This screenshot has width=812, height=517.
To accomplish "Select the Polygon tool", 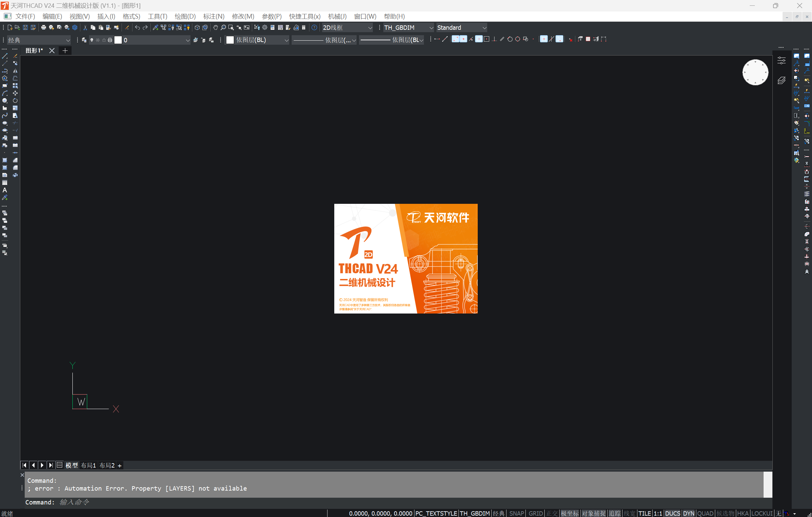I will click(x=5, y=79).
